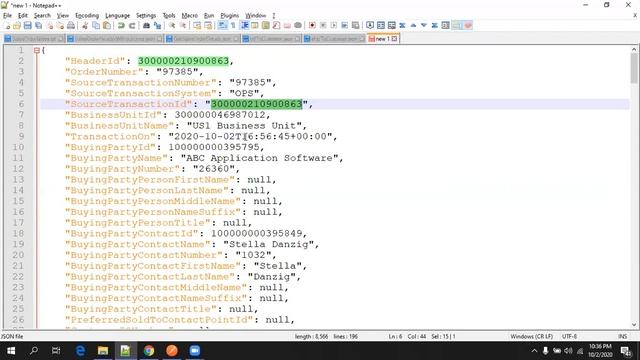Click the Close All toolbar icon

click(60, 25)
